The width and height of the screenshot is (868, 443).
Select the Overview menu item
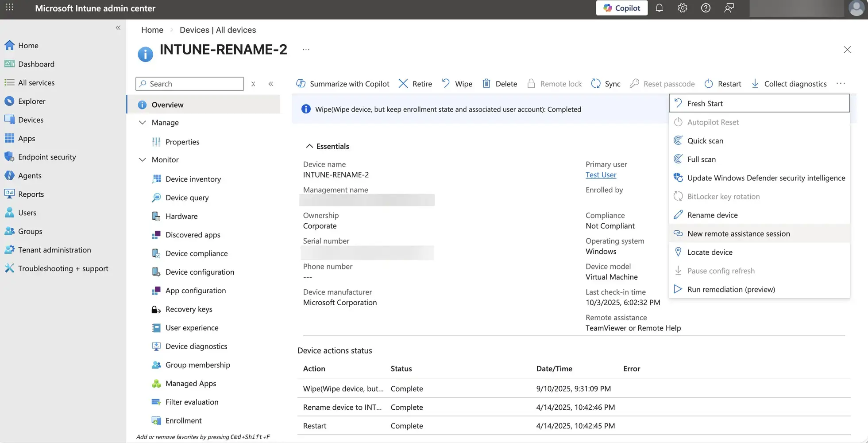204,105
